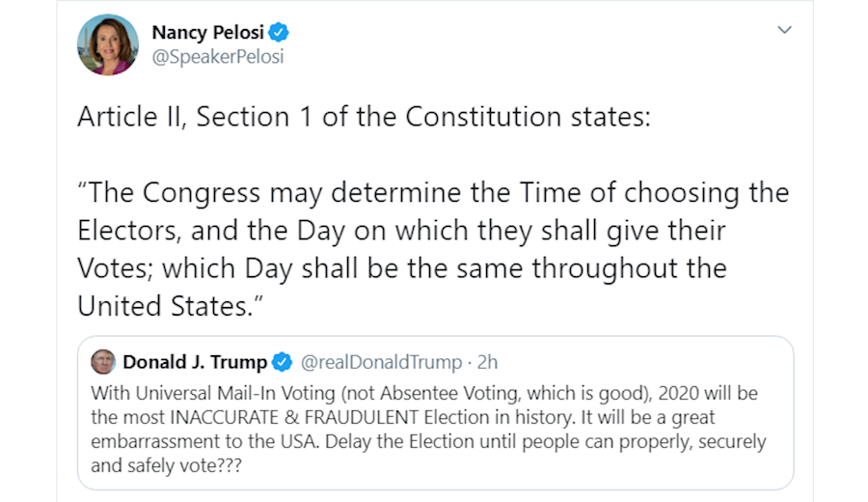Click the line starting 'Electors, and the Day'
This screenshot has height=502, width=868.
(x=400, y=231)
